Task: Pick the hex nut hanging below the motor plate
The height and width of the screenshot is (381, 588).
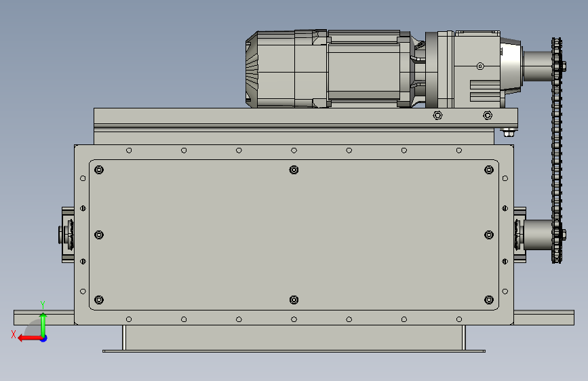Action: point(508,132)
